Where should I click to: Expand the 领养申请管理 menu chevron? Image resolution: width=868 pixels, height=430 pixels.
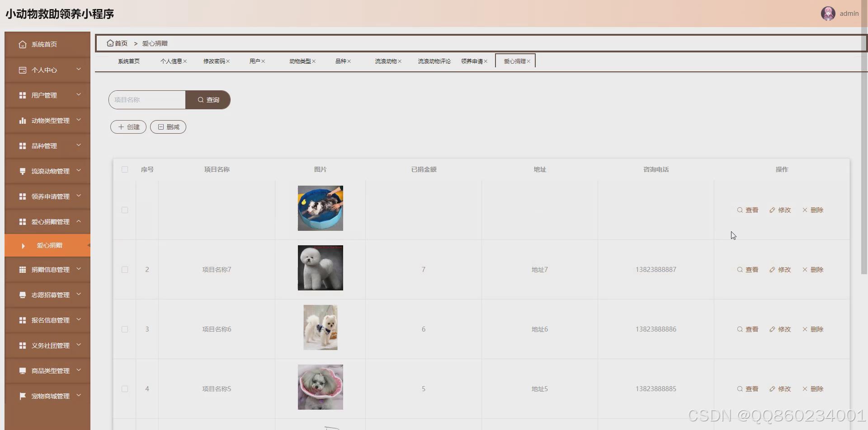click(79, 196)
